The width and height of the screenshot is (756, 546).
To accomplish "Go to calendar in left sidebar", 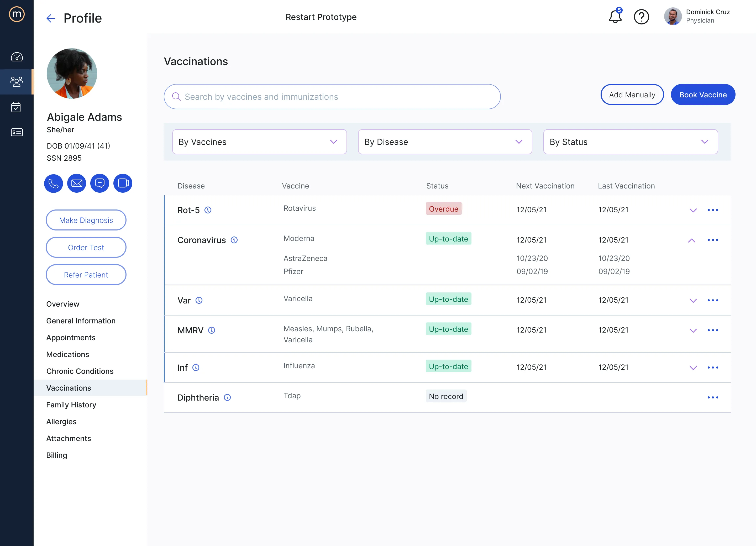I will point(16,107).
